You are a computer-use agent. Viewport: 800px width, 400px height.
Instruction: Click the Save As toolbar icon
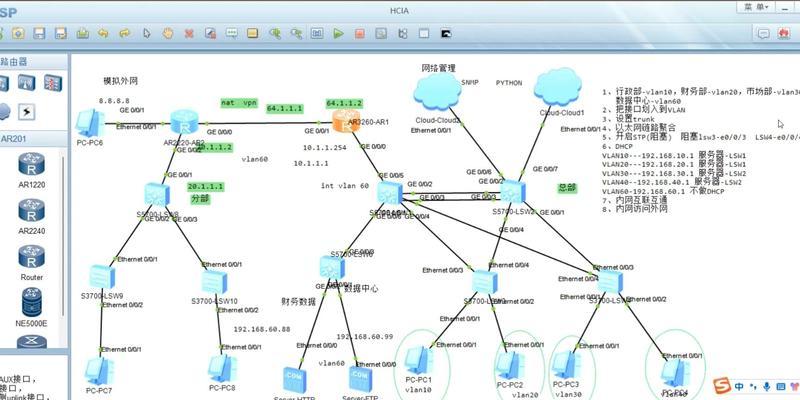[x=61, y=34]
